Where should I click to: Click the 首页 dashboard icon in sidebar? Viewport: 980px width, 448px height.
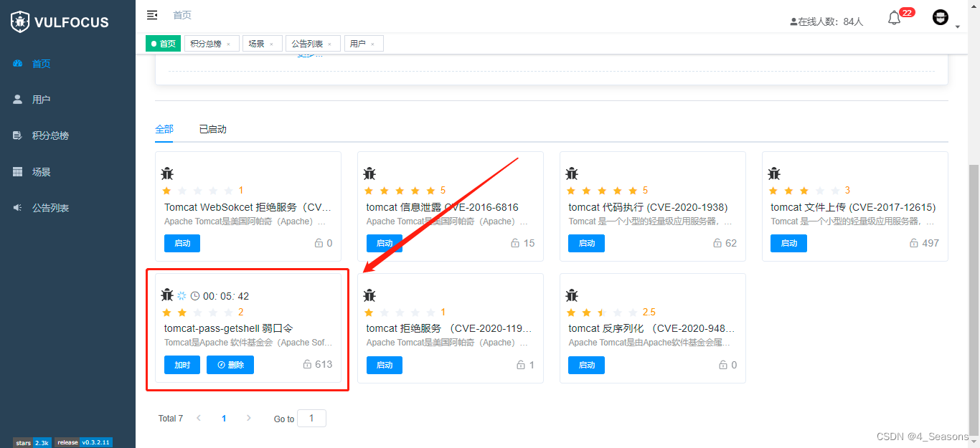18,63
